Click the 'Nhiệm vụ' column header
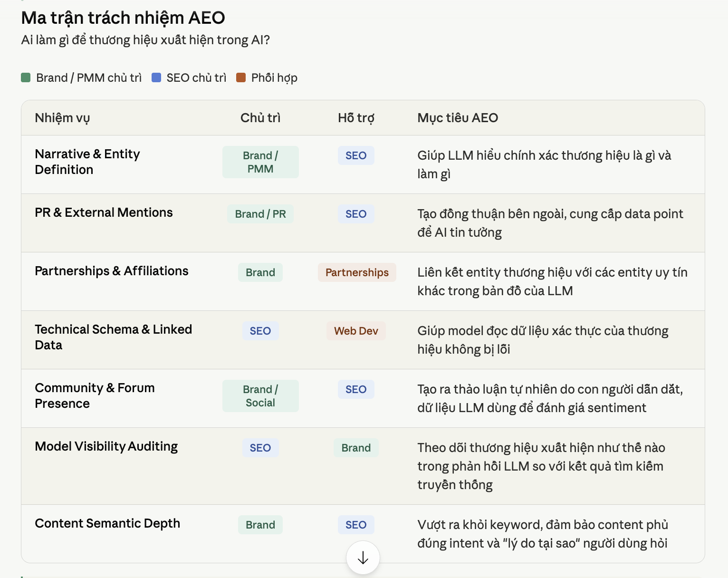The height and width of the screenshot is (578, 728). click(62, 118)
